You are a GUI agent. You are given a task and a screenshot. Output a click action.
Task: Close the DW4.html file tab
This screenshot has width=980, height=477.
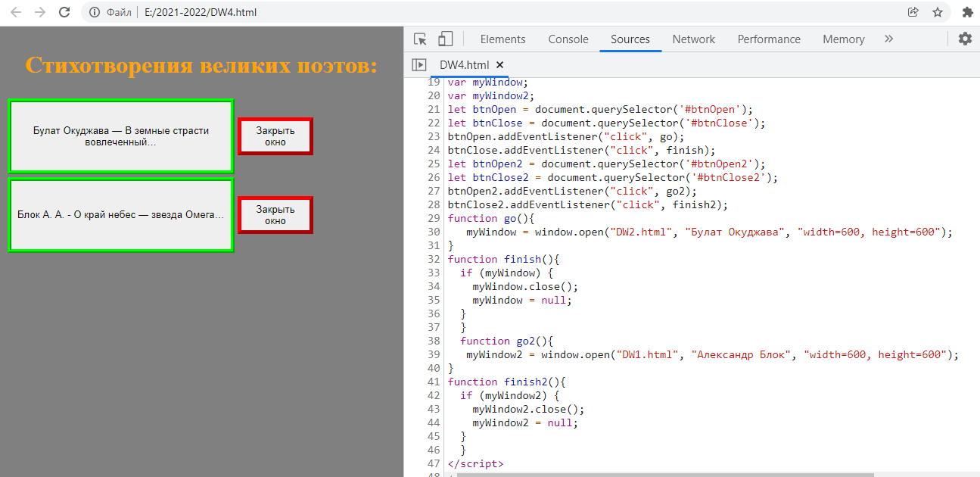pyautogui.click(x=499, y=65)
